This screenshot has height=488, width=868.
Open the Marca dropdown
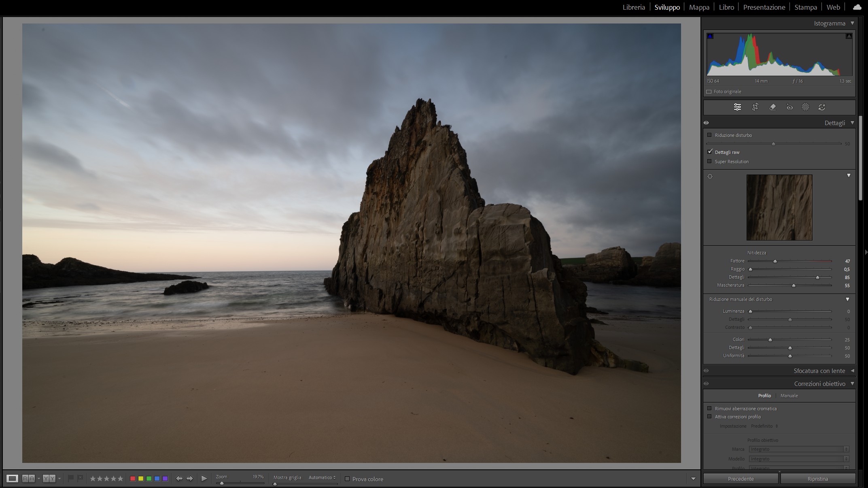pyautogui.click(x=799, y=450)
